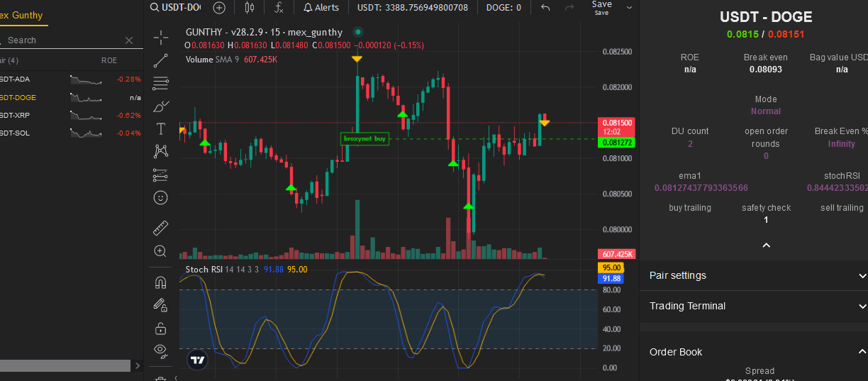Viewport: 868px width, 381px height.
Task: Clear the pair search with X icon
Action: point(129,40)
